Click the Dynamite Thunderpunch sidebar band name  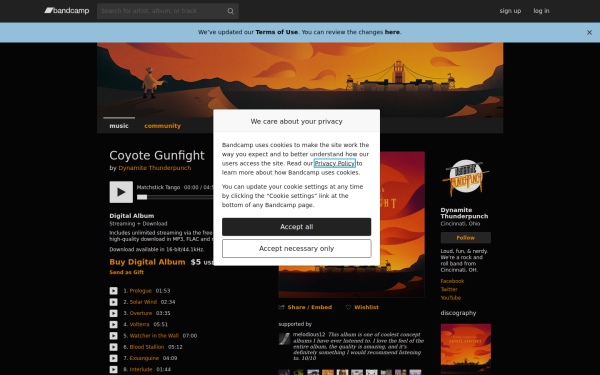coord(464,213)
